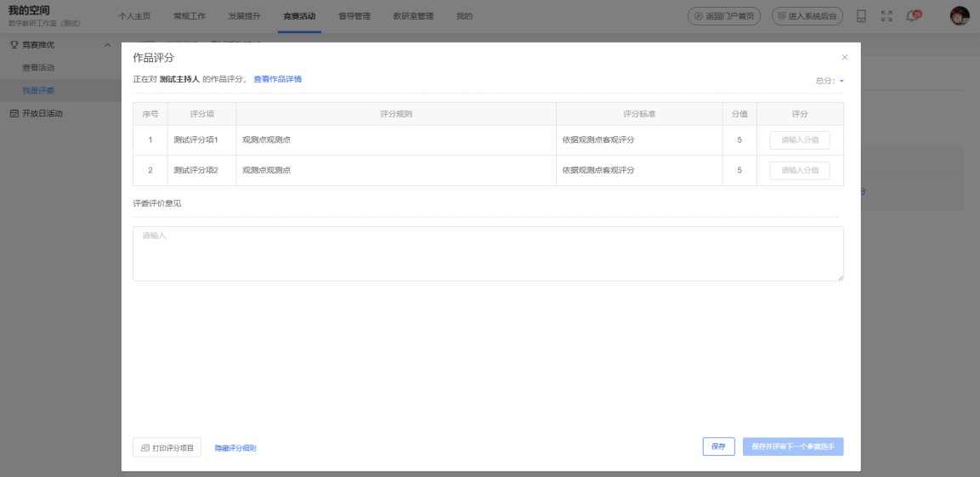The image size is (980, 477).
Task: Click the score input for 测试评分项2
Action: click(799, 170)
